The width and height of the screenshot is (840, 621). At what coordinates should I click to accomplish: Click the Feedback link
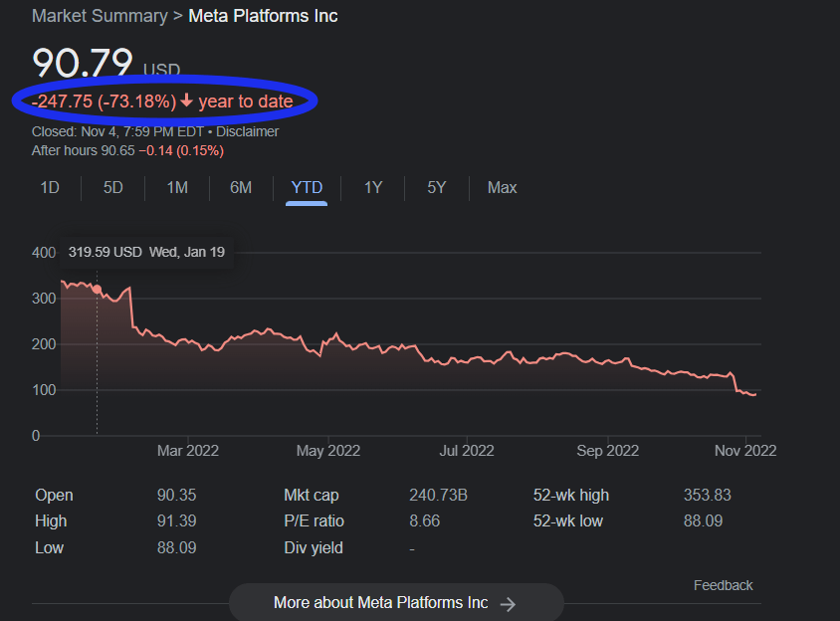(x=724, y=585)
